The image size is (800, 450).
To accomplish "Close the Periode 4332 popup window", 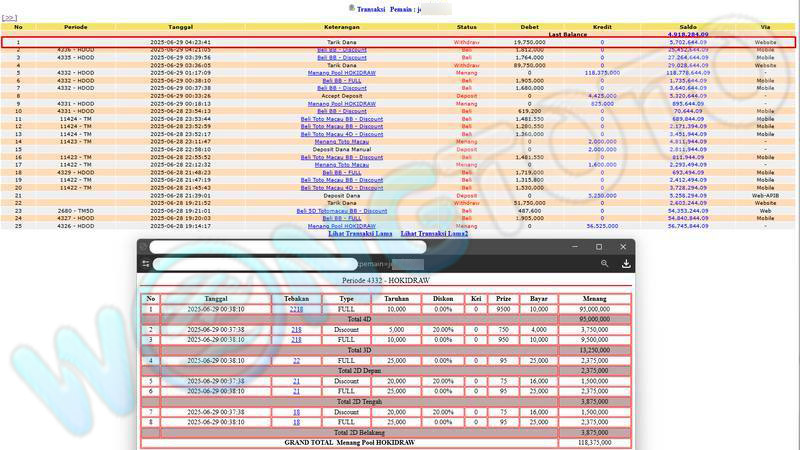I will [623, 247].
